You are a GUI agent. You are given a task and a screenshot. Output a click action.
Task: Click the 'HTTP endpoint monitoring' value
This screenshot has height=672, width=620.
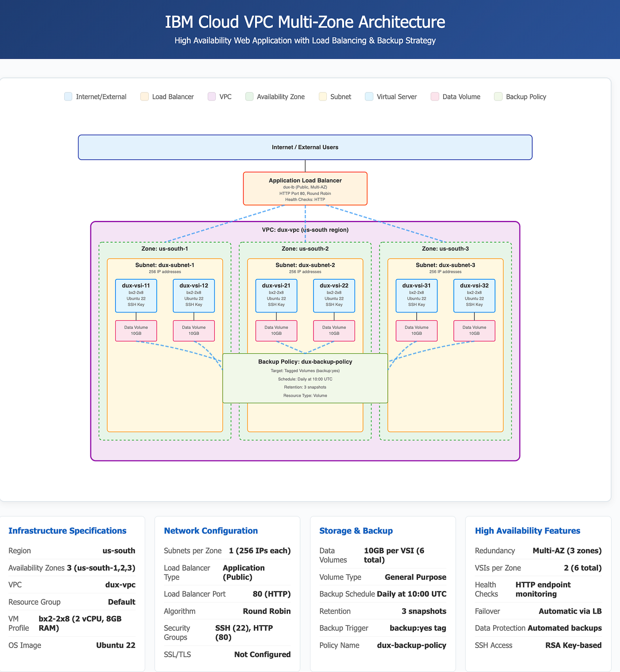543,589
